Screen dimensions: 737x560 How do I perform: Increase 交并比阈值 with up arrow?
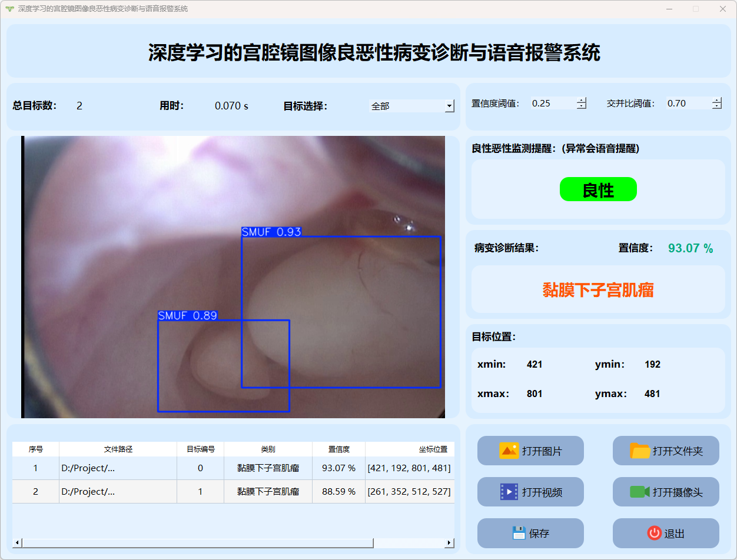click(717, 100)
